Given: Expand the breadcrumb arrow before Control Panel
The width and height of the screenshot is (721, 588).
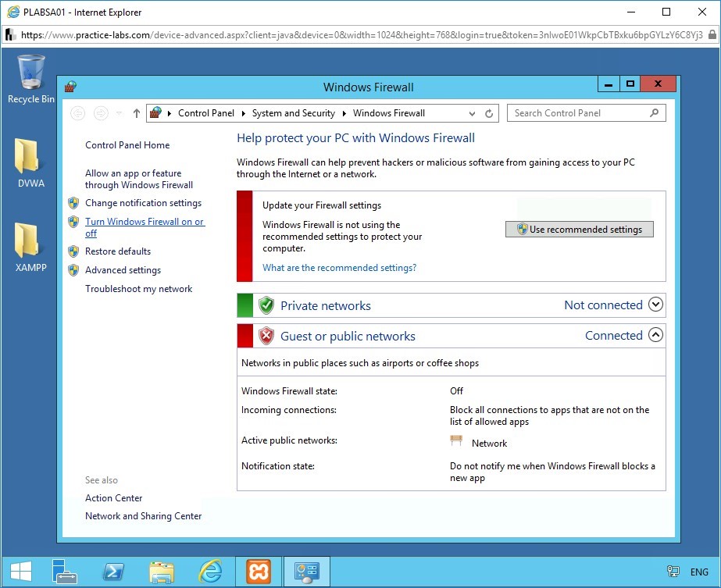Looking at the screenshot, I should click(170, 113).
